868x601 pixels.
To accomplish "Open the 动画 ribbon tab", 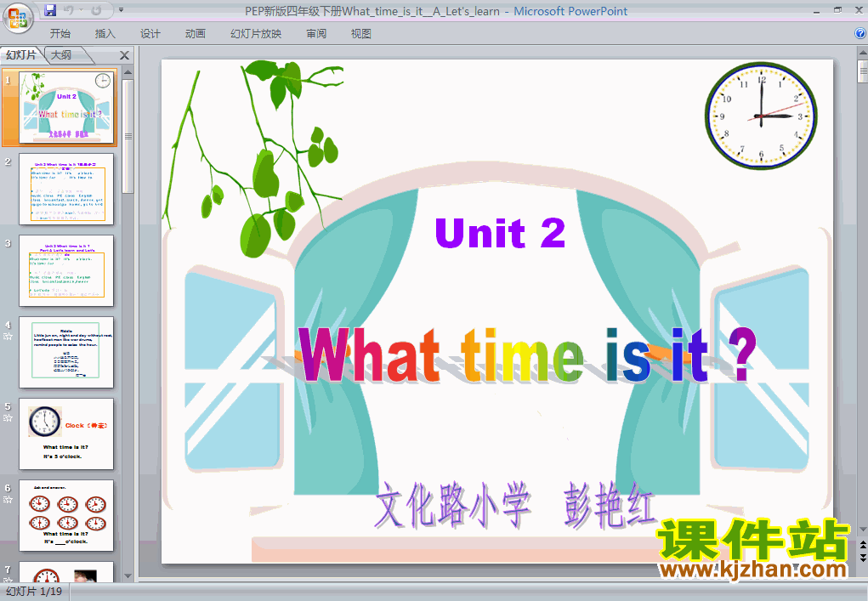I will 195,34.
